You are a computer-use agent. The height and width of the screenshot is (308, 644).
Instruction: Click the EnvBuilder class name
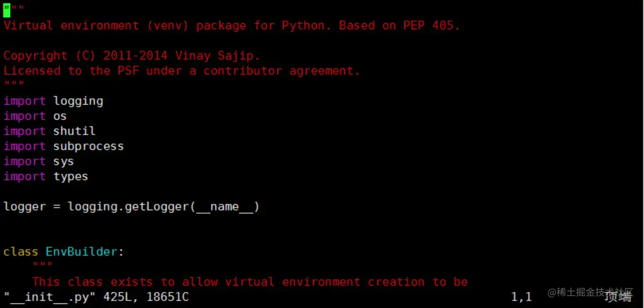(x=82, y=252)
